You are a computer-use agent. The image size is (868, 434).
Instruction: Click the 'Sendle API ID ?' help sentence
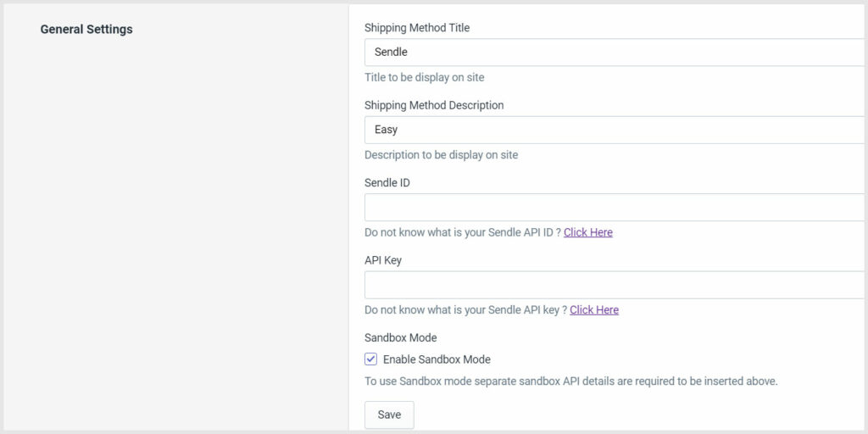463,232
